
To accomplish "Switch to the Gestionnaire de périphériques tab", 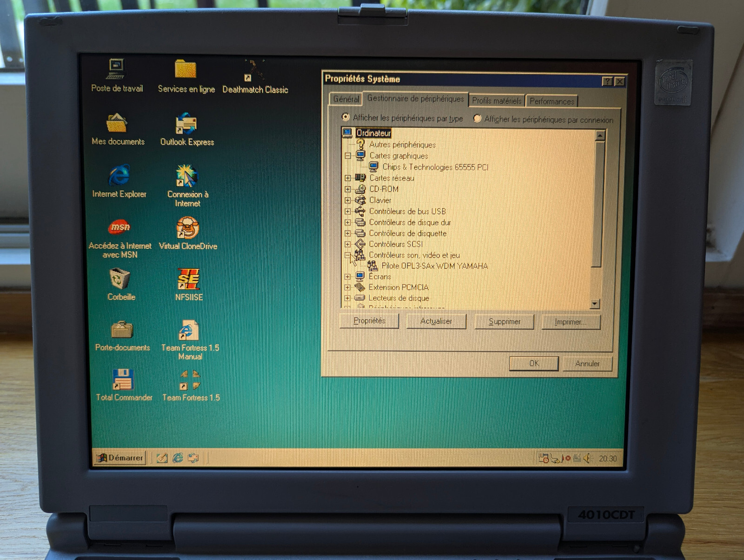I will pyautogui.click(x=415, y=98).
